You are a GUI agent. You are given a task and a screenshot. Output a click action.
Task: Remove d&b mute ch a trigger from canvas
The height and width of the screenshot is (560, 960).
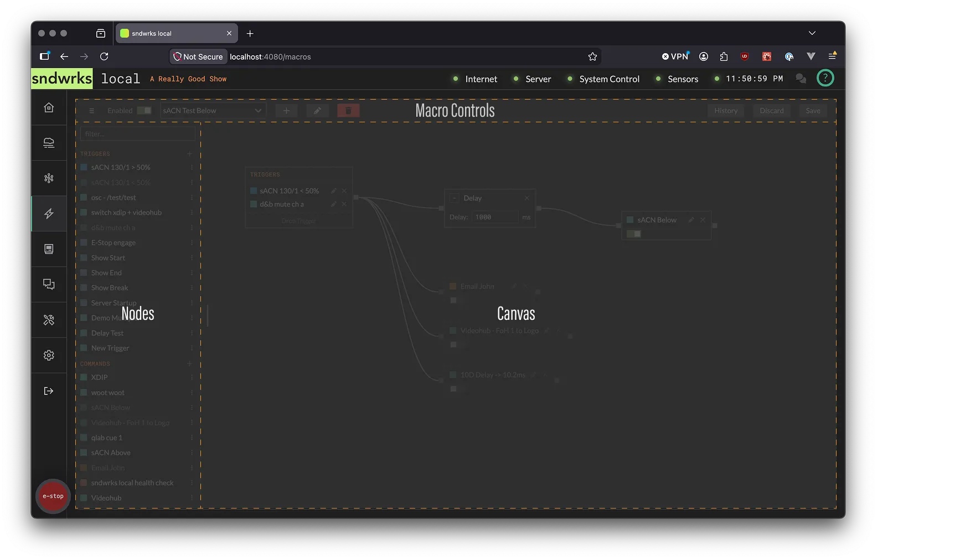(344, 204)
